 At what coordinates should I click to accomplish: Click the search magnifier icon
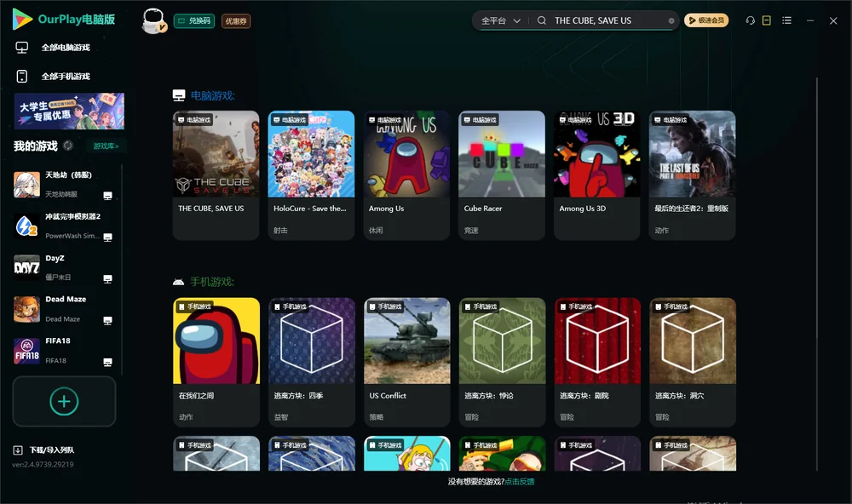542,20
